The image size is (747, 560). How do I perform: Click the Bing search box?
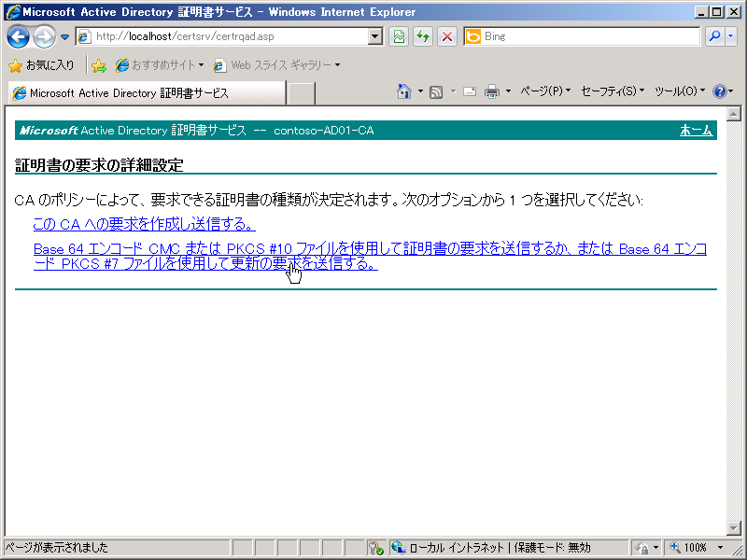[582, 36]
